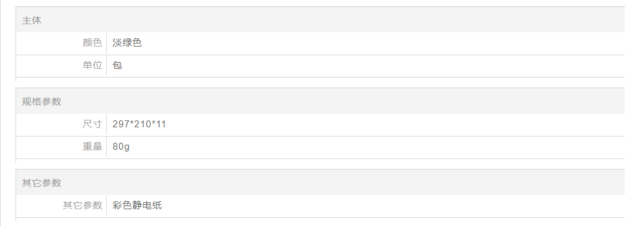
Task: Select the 重量 label
Action: 92,147
